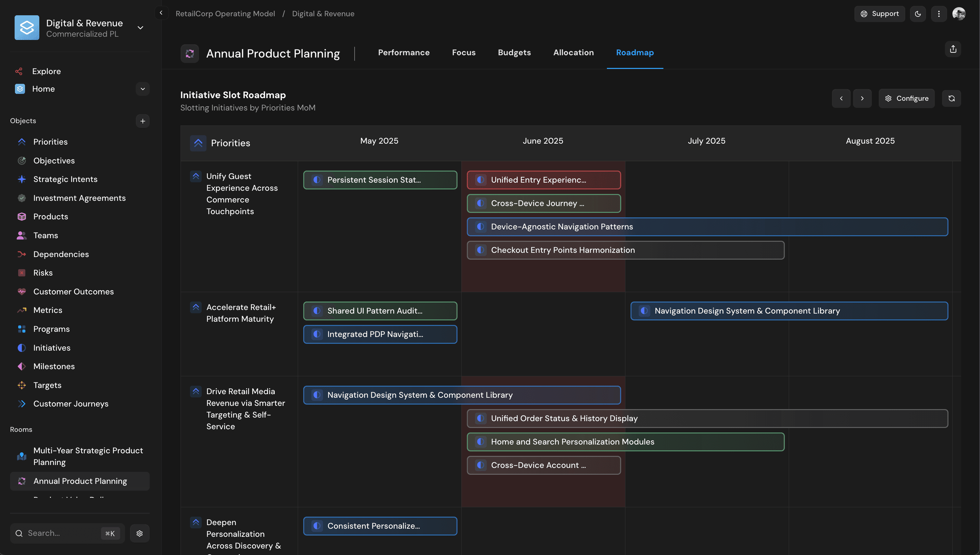The width and height of the screenshot is (980, 555).
Task: Toggle dark mode with the moon icon
Action: pos(918,13)
